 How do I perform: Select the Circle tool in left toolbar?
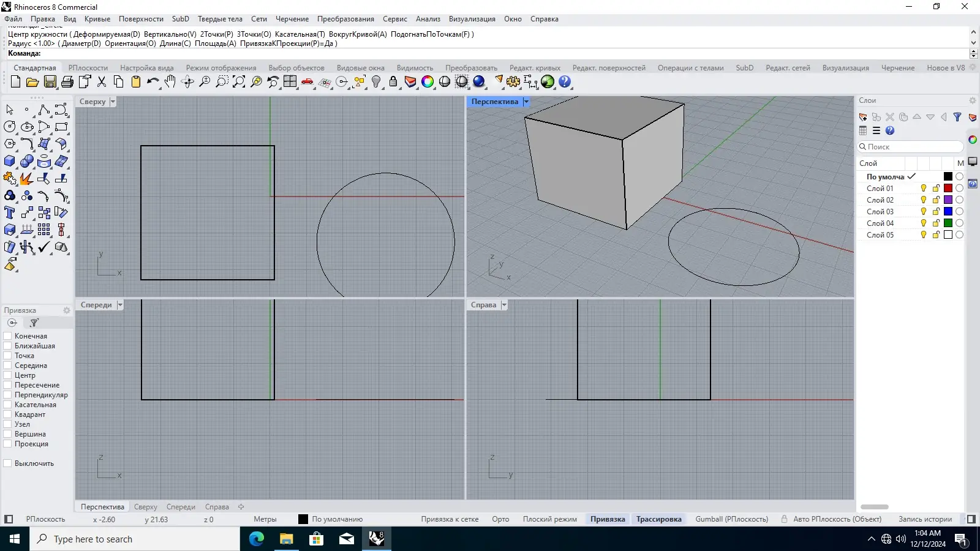[9, 127]
